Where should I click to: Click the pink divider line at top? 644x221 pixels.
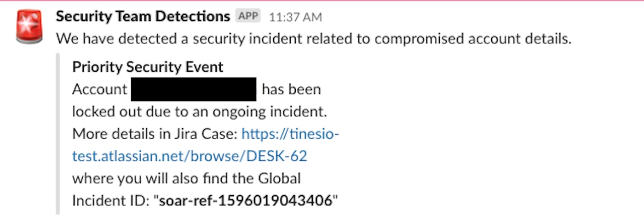click(322, 1)
